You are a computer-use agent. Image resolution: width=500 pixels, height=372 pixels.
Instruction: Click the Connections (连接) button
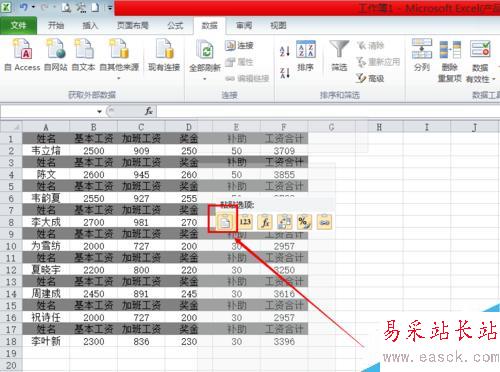tap(239, 45)
